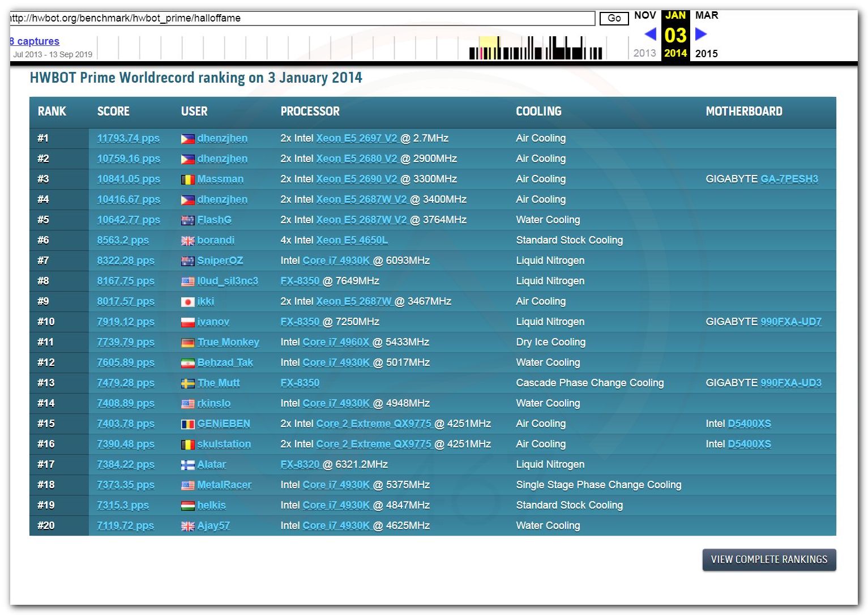Click the flag icon beside ivanov
The width and height of the screenshot is (868, 615).
187,322
